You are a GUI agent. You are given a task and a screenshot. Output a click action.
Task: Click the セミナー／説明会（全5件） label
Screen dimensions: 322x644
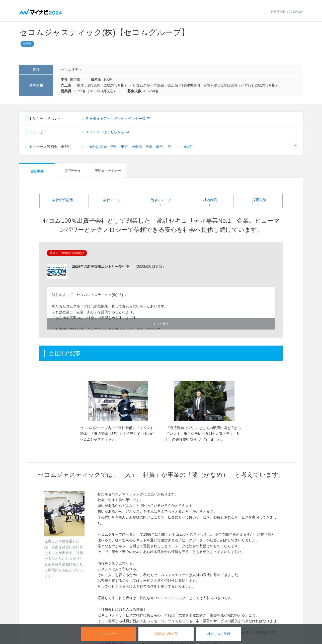51,147
